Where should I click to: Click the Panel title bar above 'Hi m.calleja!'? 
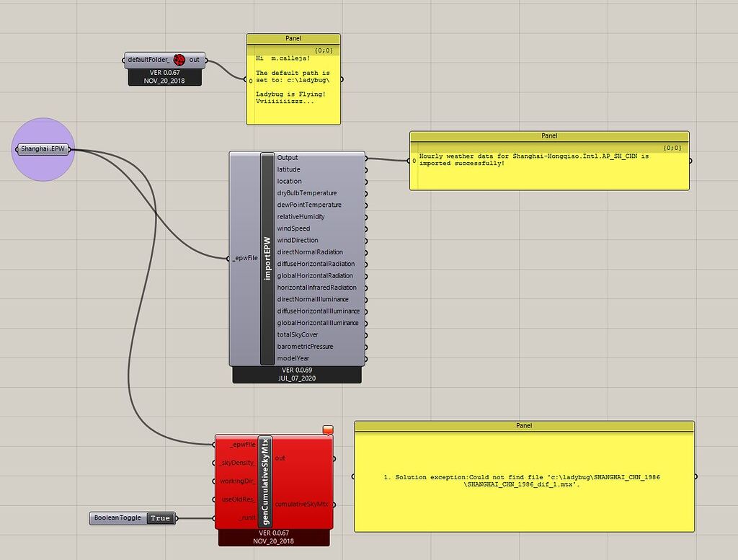pos(292,37)
